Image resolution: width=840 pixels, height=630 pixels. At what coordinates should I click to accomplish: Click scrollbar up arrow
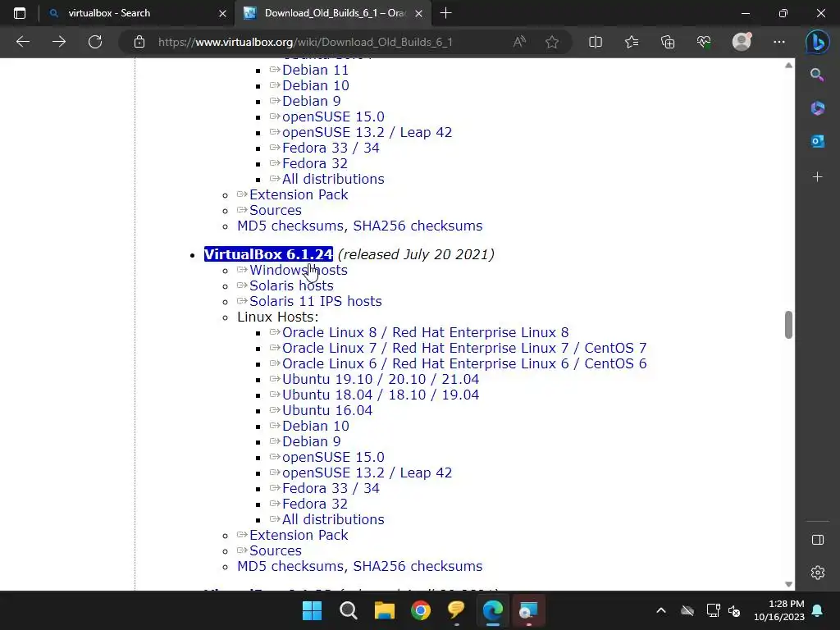coord(788,66)
